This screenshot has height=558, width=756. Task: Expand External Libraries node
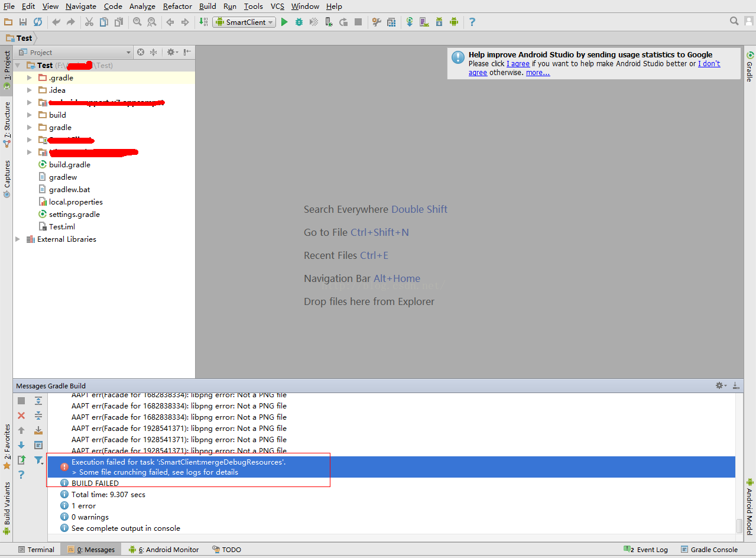point(17,239)
